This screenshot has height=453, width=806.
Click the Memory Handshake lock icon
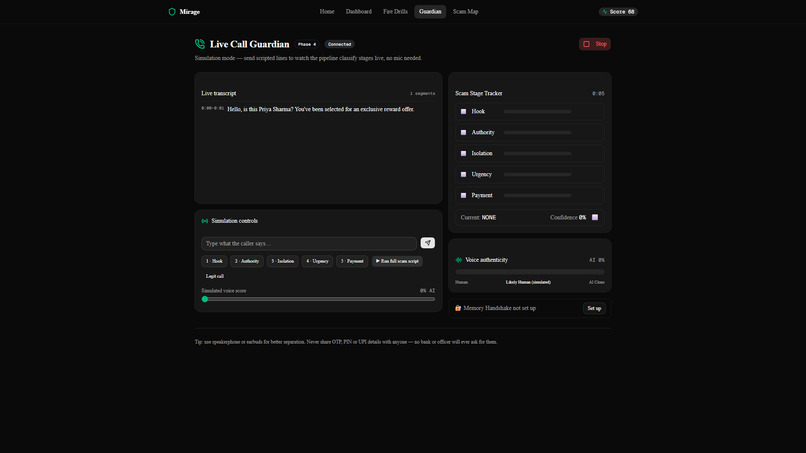tap(457, 308)
